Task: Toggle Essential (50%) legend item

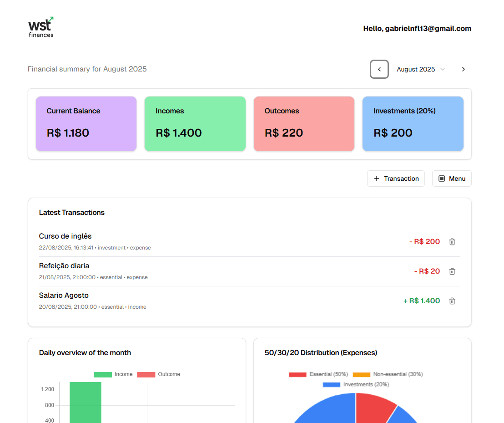Action: pos(318,374)
